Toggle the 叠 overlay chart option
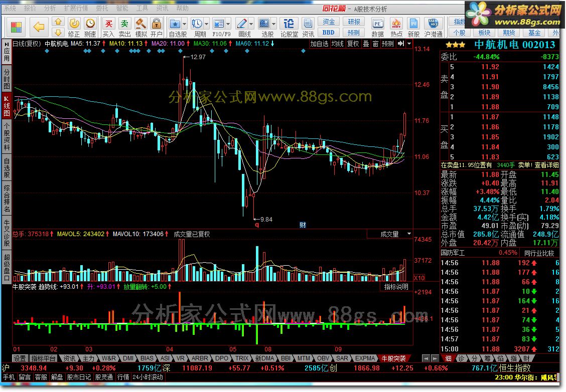The width and height of the screenshot is (566, 392). (x=366, y=44)
